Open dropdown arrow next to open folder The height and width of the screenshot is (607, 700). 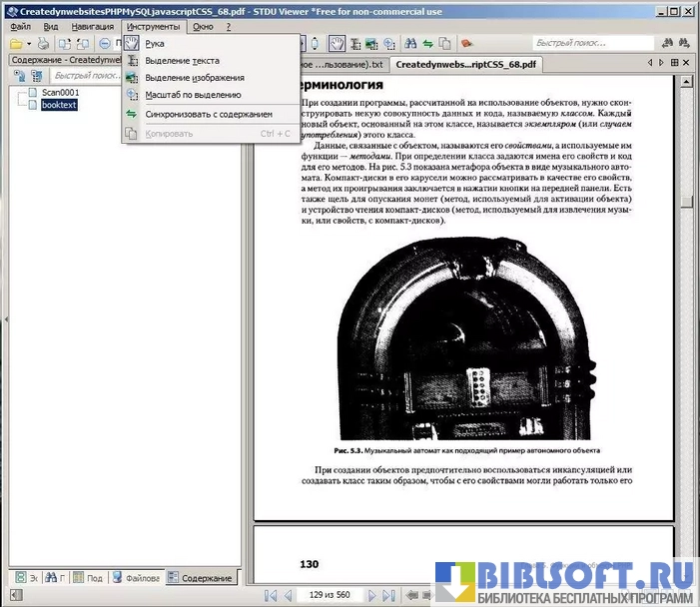click(29, 44)
